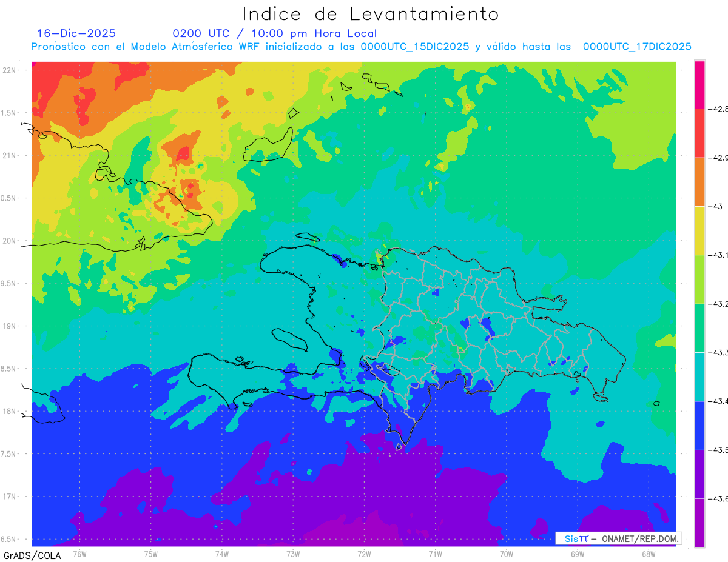Click the '-43.6' color scale value
The image size is (728, 562).
tap(719, 498)
